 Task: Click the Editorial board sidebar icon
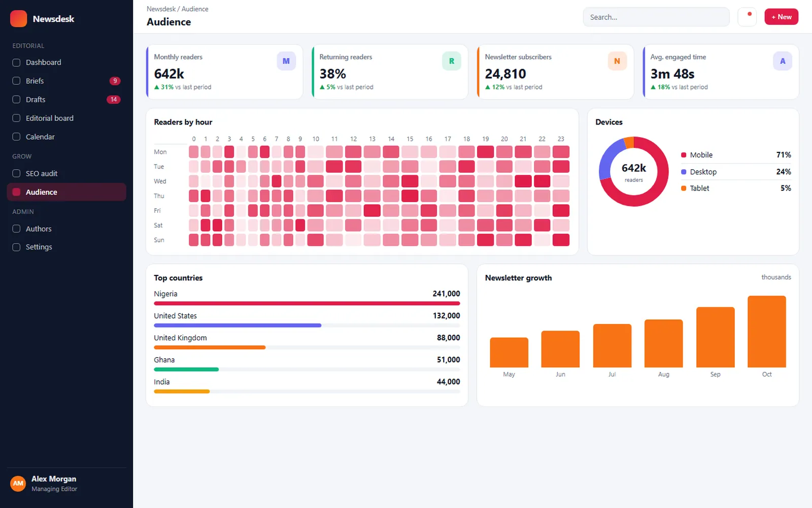pos(16,118)
